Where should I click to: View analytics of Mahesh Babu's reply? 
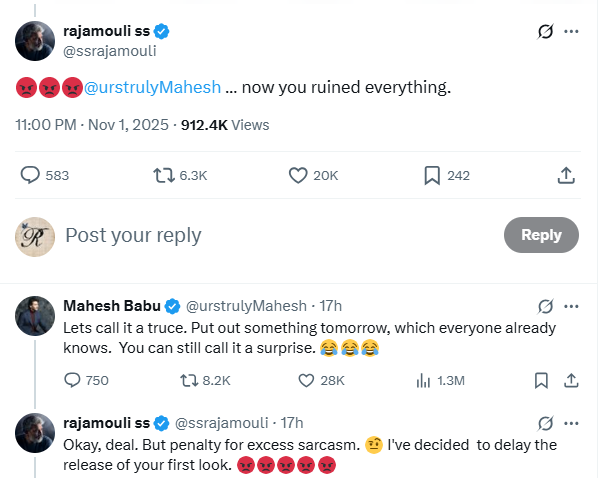pos(423,380)
